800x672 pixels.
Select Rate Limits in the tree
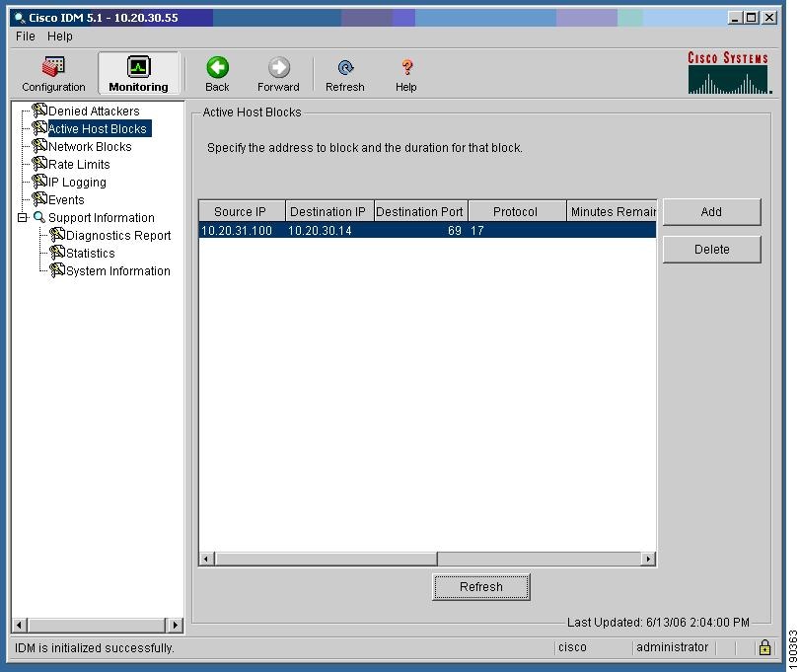[79, 165]
